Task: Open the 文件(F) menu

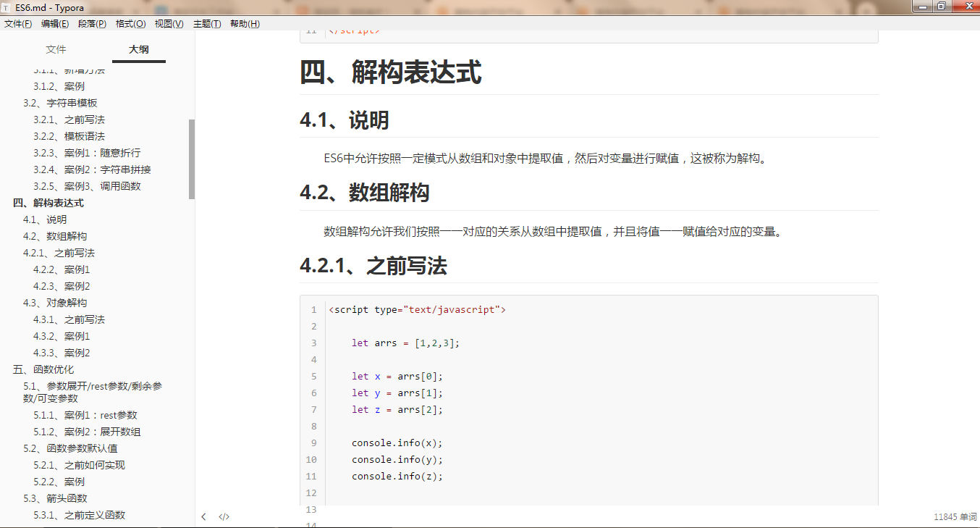Action: 18,24
